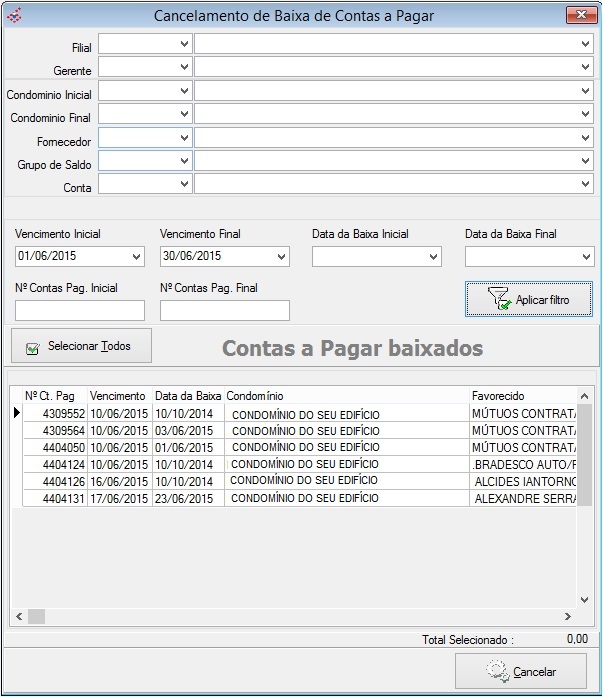Image resolution: width=603 pixels, height=697 pixels.
Task: Expand Data da Baixa Inicial dropdown
Action: [433, 257]
